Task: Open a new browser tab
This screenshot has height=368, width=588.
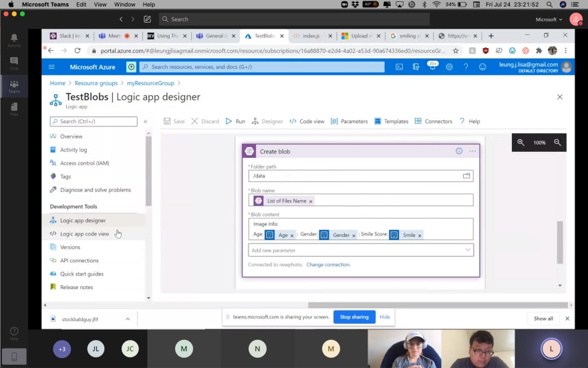Action: click(x=491, y=35)
